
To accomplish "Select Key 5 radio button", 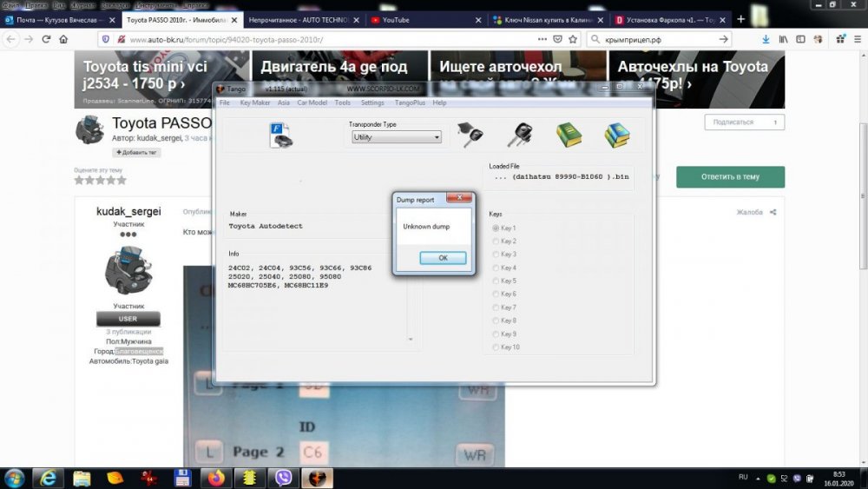I will pos(496,281).
